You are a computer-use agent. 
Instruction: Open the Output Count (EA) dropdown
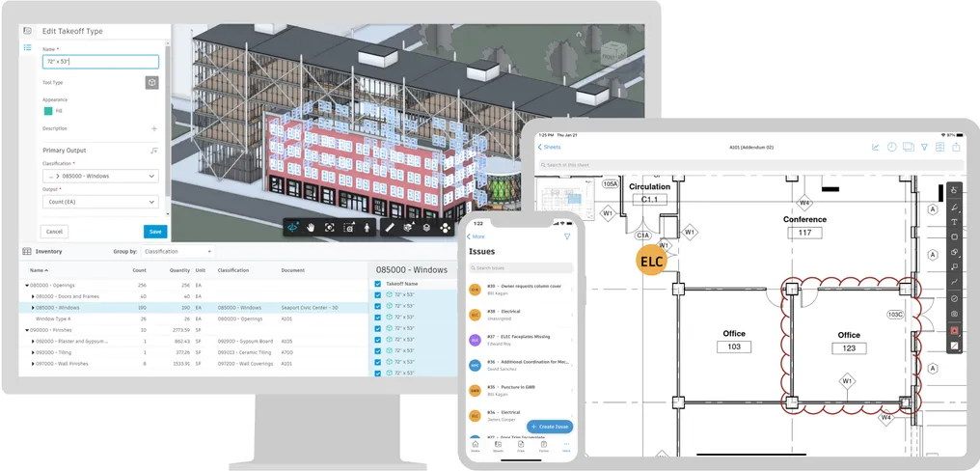pos(100,202)
